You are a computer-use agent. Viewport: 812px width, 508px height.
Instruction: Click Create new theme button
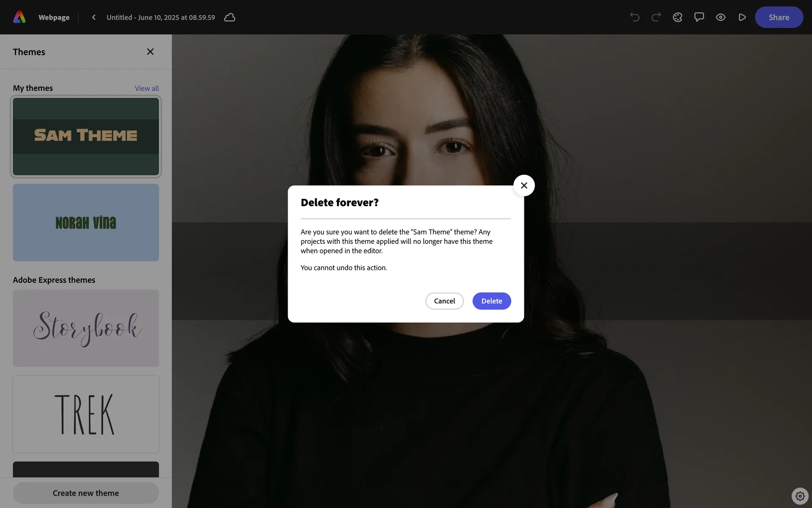click(x=86, y=493)
